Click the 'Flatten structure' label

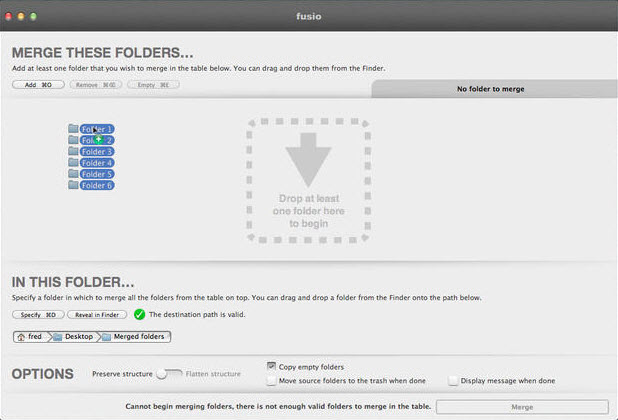[213, 374]
